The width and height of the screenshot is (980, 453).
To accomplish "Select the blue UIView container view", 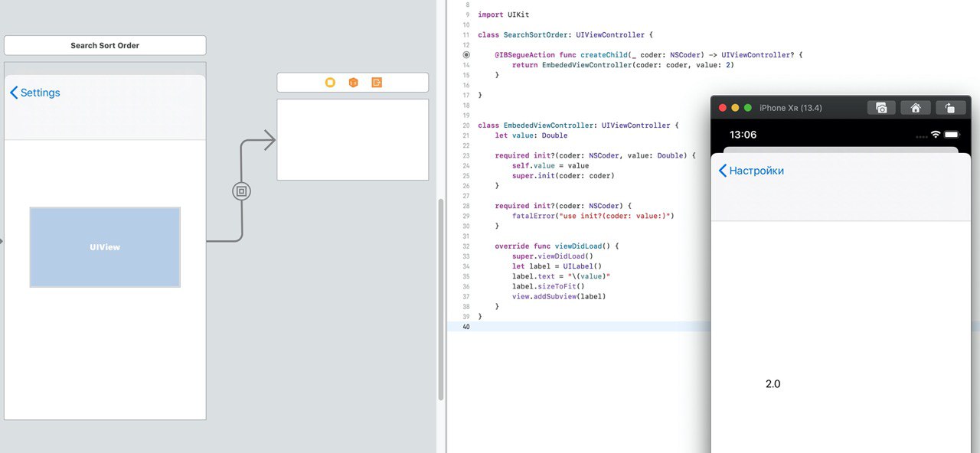I will pos(105,247).
